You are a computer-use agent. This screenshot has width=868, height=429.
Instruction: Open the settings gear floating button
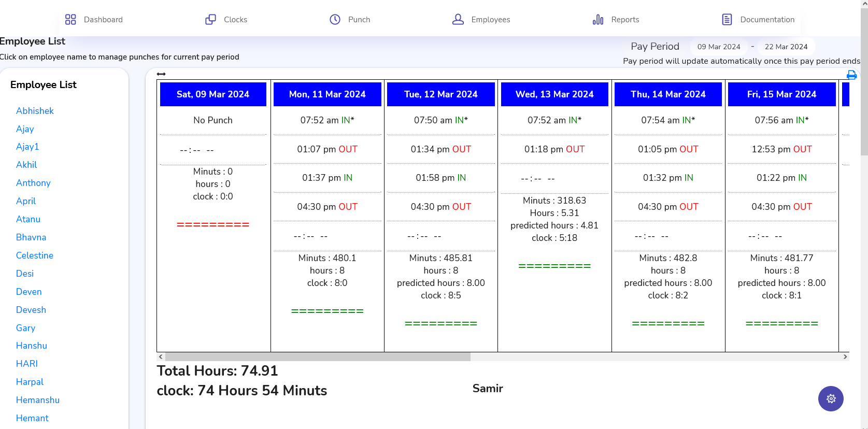(831, 398)
